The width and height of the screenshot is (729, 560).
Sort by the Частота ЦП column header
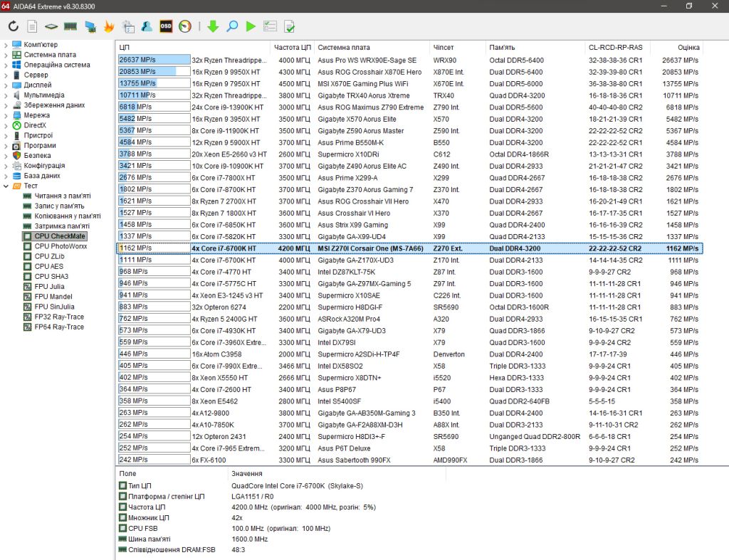click(292, 48)
